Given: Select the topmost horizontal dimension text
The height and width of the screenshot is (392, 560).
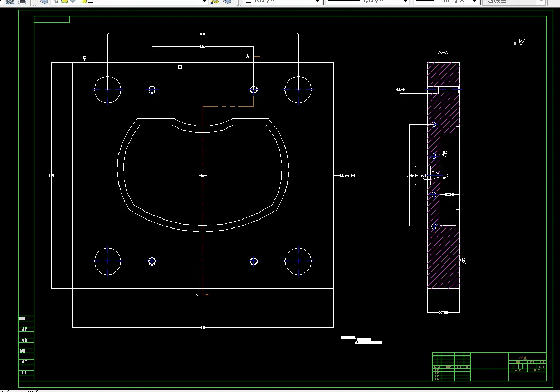Looking at the screenshot, I should click(203, 34).
